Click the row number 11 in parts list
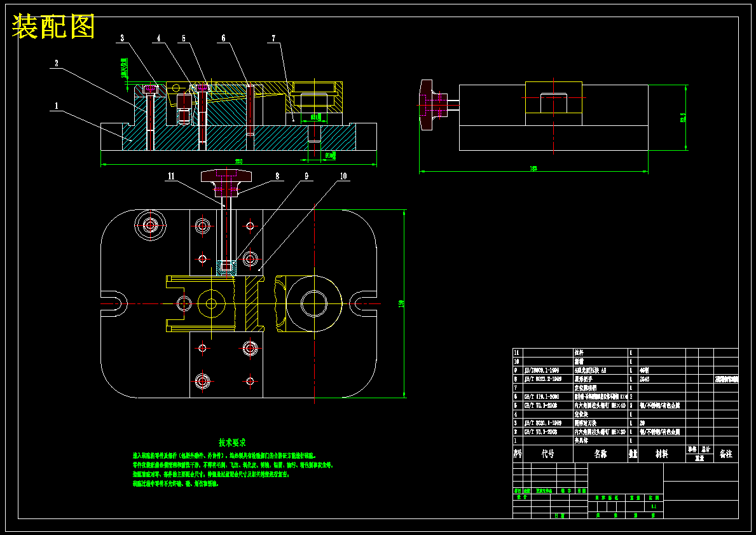This screenshot has width=756, height=535. coord(516,352)
